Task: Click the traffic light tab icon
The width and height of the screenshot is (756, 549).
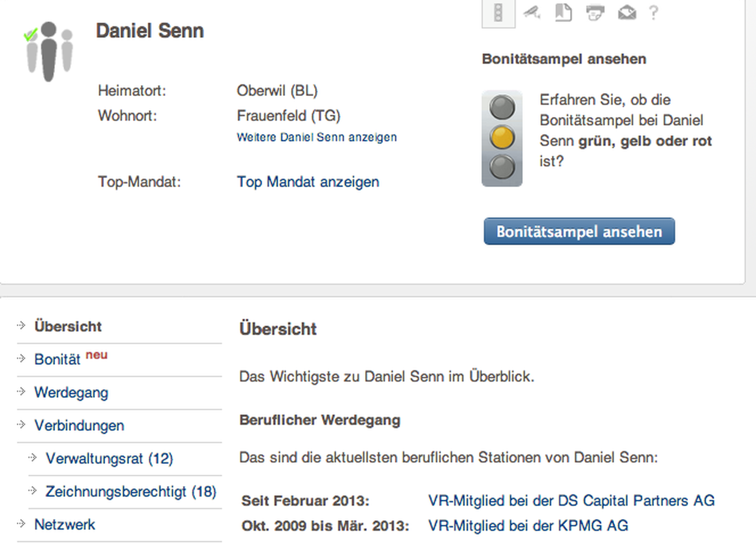Action: tap(498, 13)
